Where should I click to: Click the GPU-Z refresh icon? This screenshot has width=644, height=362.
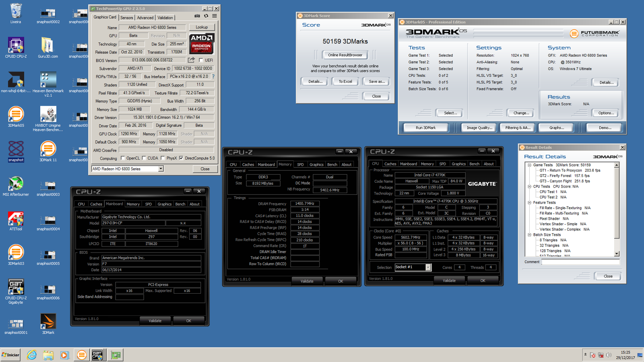(206, 16)
